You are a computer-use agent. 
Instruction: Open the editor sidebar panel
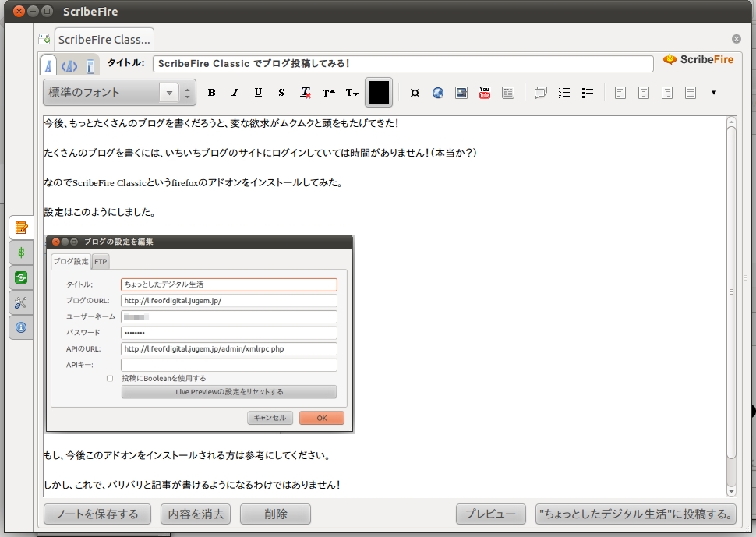click(21, 228)
